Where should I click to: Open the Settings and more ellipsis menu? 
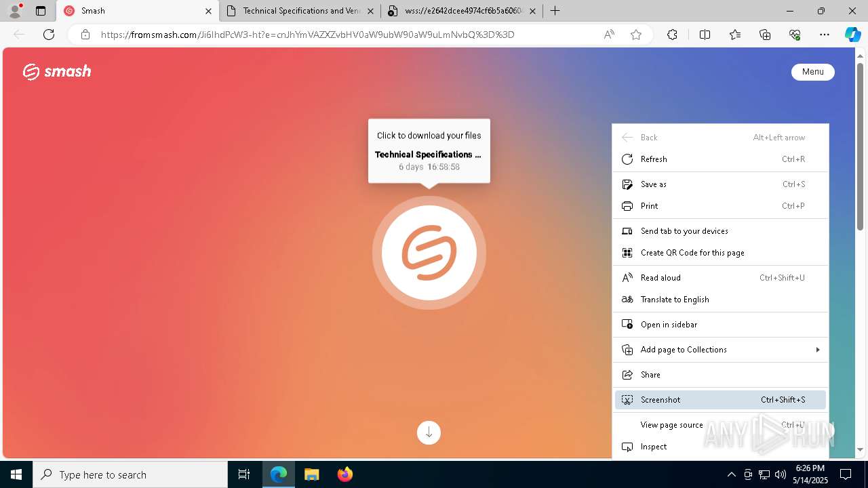point(825,35)
